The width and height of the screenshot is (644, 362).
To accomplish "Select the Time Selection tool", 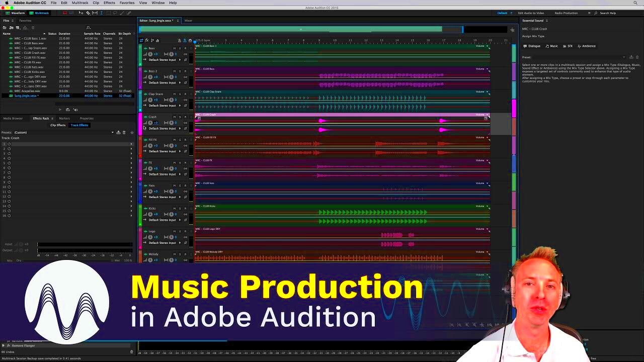I will tap(101, 13).
